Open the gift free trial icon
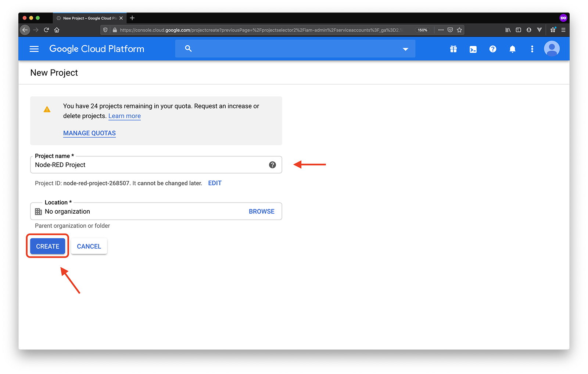Image resolution: width=588 pixels, height=374 pixels. [x=453, y=49]
